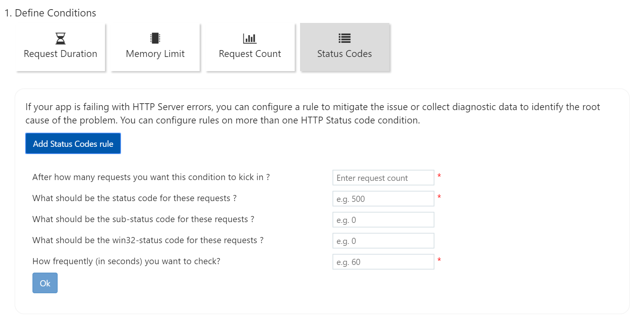
Task: Select the Request Count tab label
Action: 250,54
